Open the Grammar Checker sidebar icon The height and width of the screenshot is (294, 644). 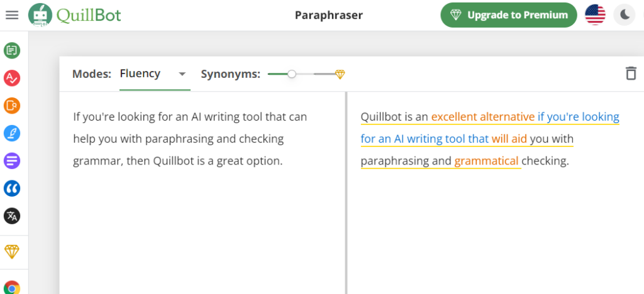pos(12,78)
